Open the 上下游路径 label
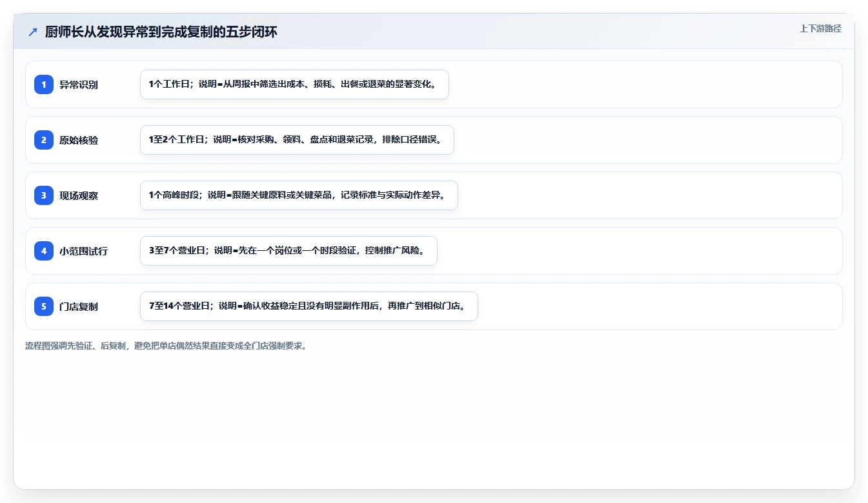 click(820, 28)
